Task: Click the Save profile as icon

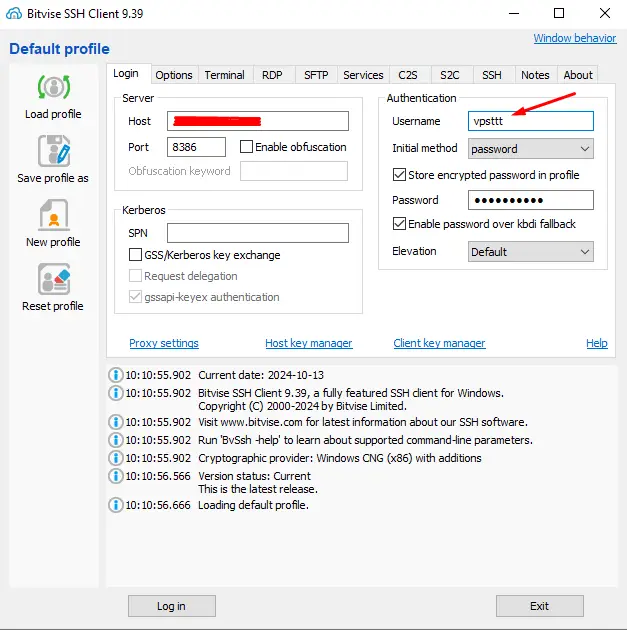Action: (x=54, y=151)
